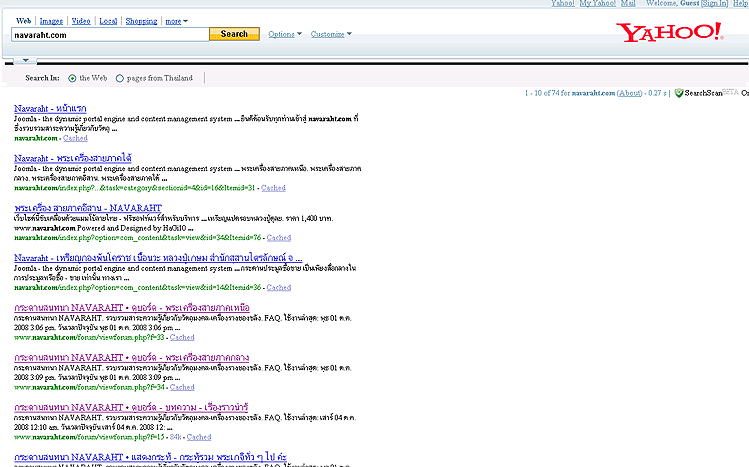Image resolution: width=749 pixels, height=467 pixels.
Task: Click the Yahoo! logo
Action: (x=670, y=32)
